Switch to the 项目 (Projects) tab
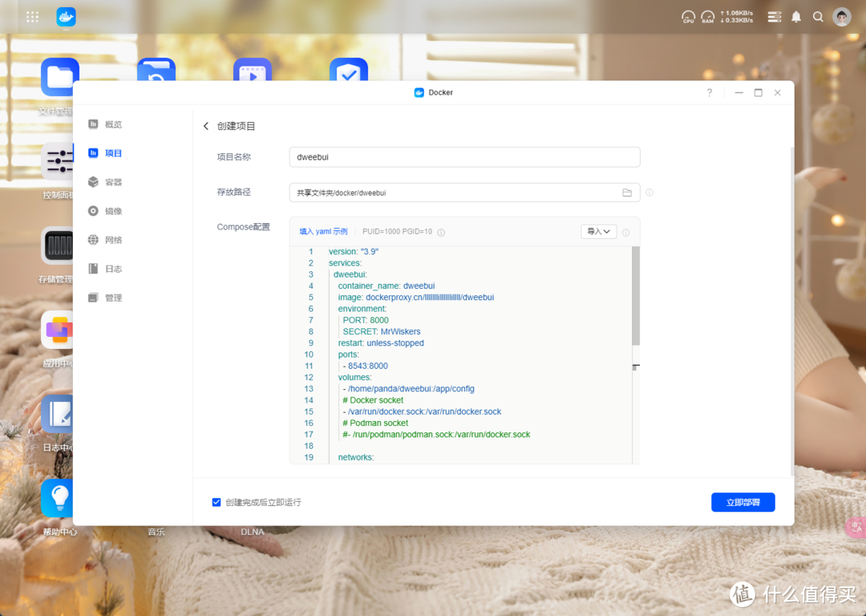The image size is (866, 616). click(112, 153)
